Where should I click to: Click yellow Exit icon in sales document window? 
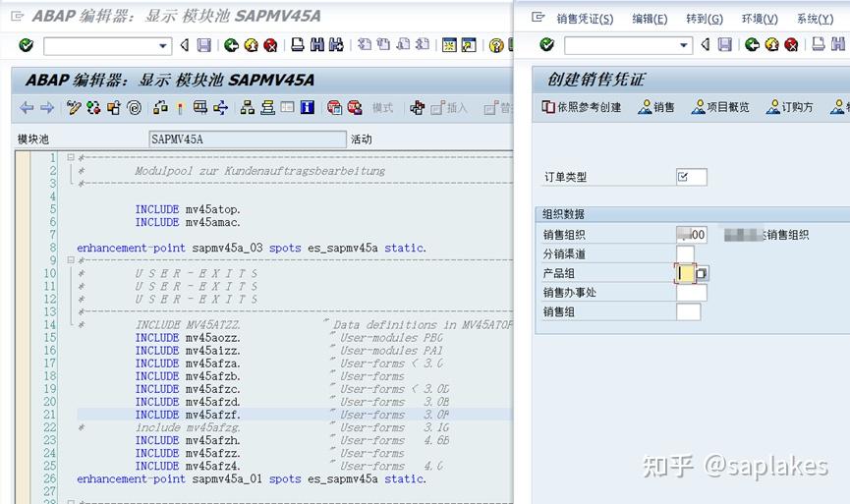(772, 44)
